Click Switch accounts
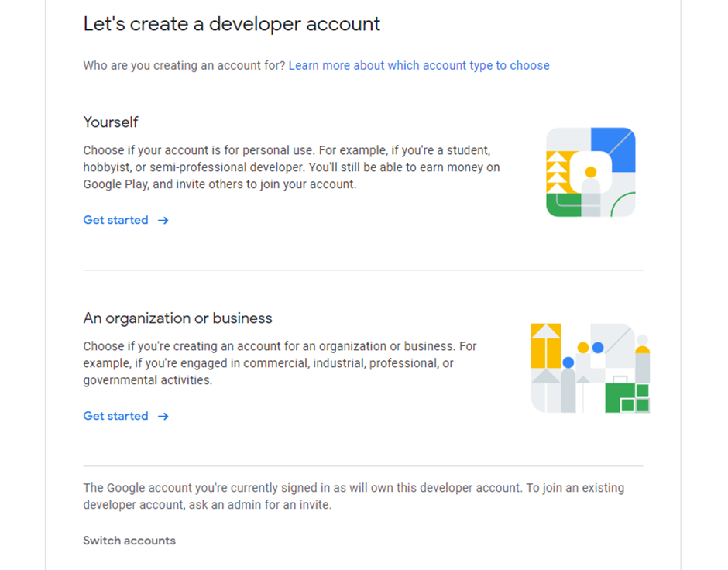This screenshot has height=570, width=728. pyautogui.click(x=129, y=541)
